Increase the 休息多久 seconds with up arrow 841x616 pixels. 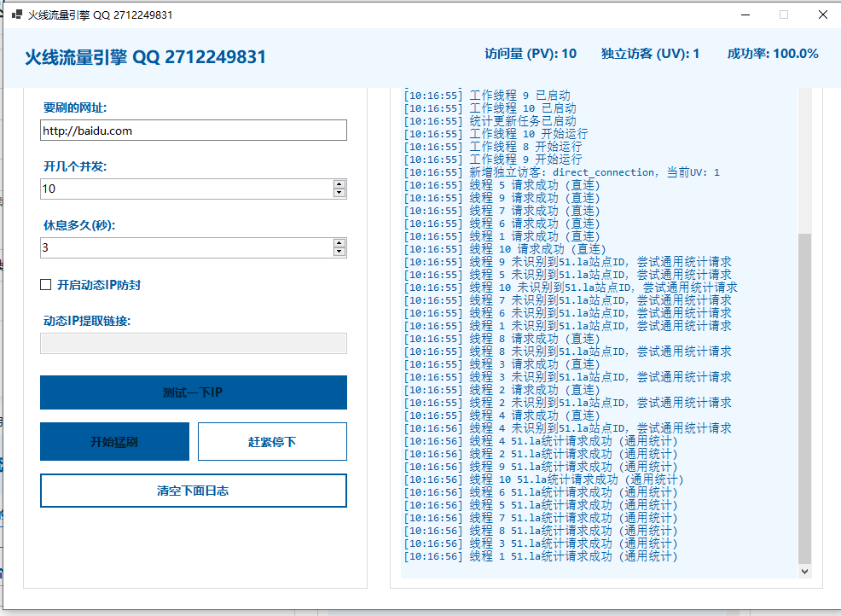coord(339,243)
